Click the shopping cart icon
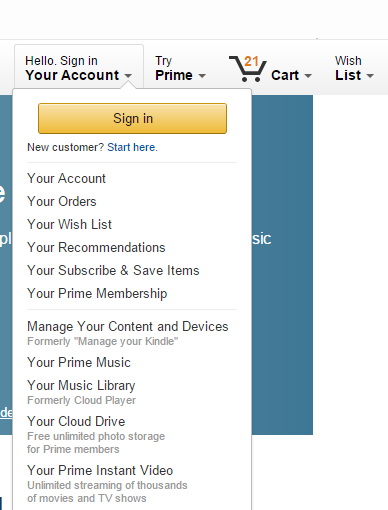Viewport: 388px width, 510px height. click(248, 69)
